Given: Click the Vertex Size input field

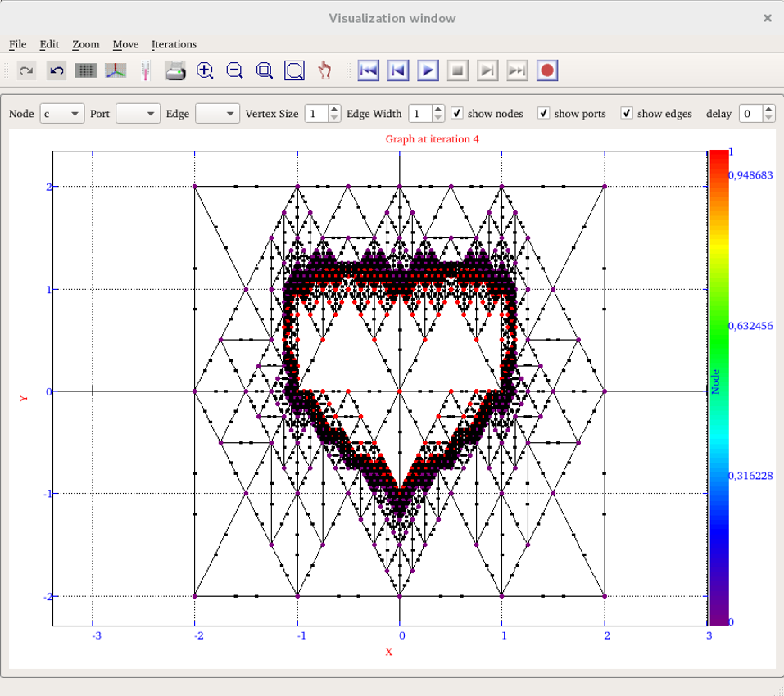Looking at the screenshot, I should tap(316, 114).
